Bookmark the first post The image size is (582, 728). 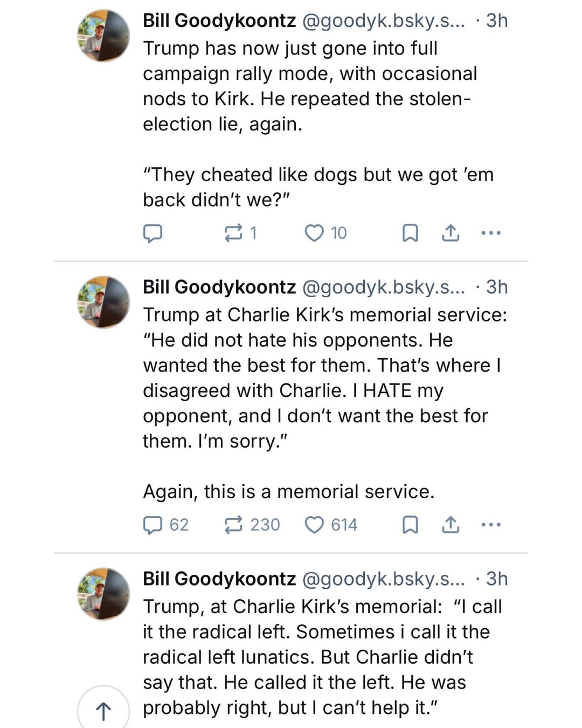[x=411, y=232]
